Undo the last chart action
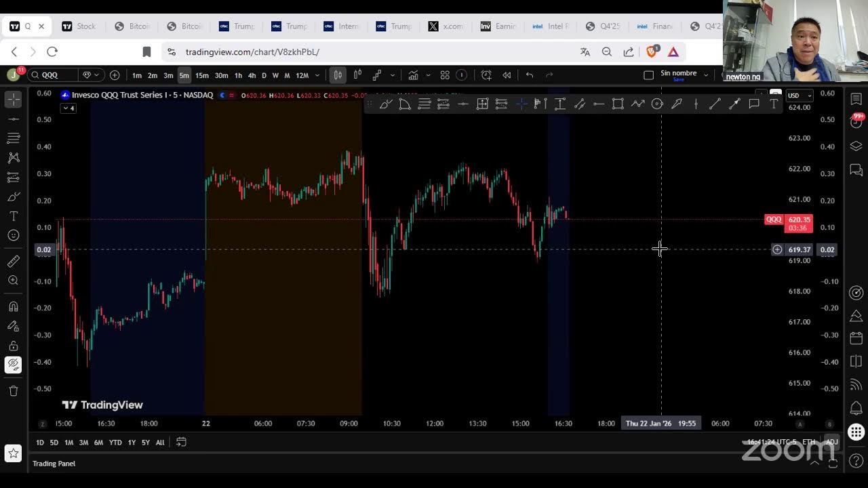This screenshot has width=868, height=488. click(x=530, y=75)
